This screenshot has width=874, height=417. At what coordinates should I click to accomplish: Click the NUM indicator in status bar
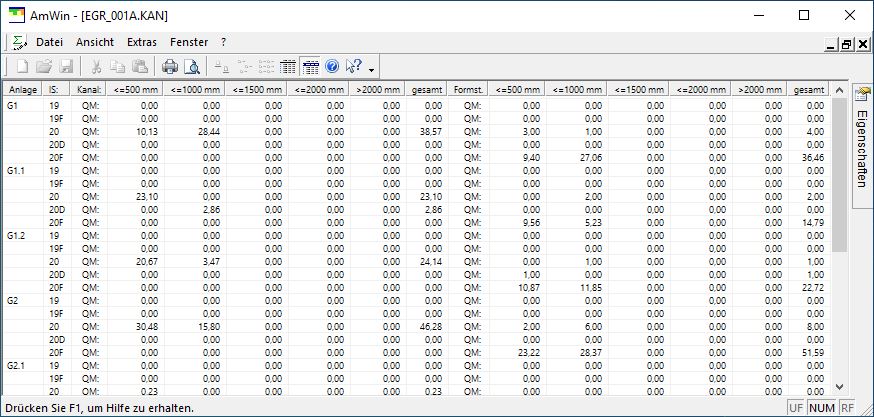(x=822, y=408)
